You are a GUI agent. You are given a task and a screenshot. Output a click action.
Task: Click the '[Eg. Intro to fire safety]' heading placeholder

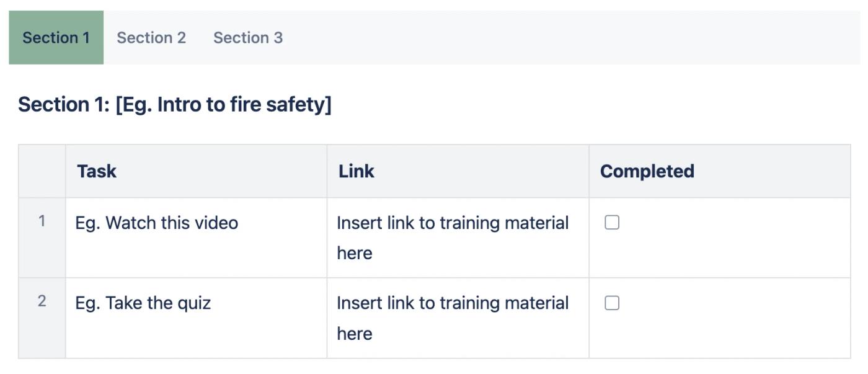pos(223,105)
